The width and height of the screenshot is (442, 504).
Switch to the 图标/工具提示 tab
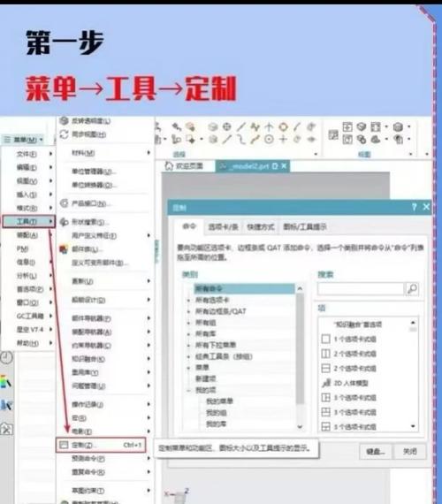coord(304,227)
